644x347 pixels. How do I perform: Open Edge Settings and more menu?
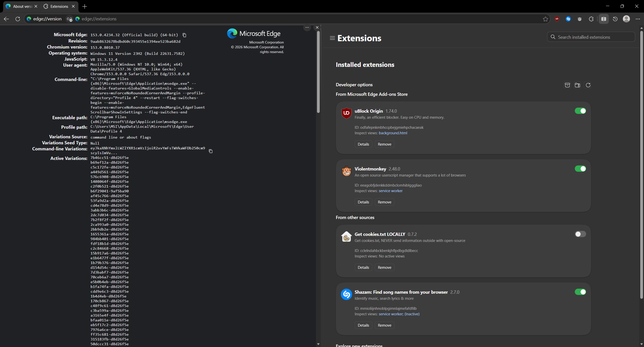(x=638, y=19)
